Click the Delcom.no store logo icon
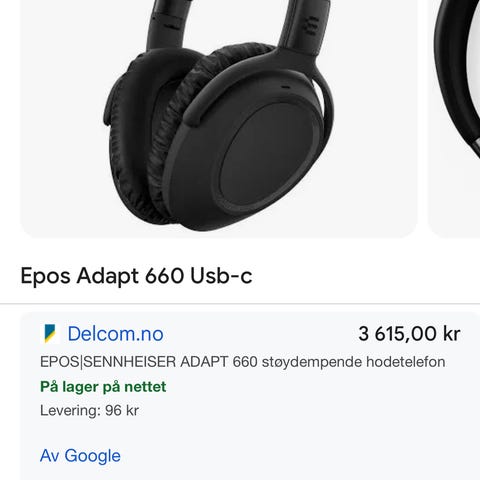This screenshot has width=480, height=480. click(50, 334)
